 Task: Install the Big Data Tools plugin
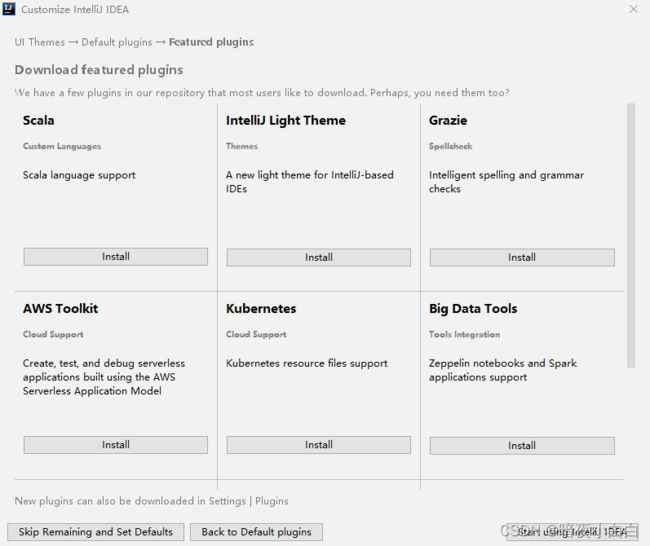pos(522,446)
